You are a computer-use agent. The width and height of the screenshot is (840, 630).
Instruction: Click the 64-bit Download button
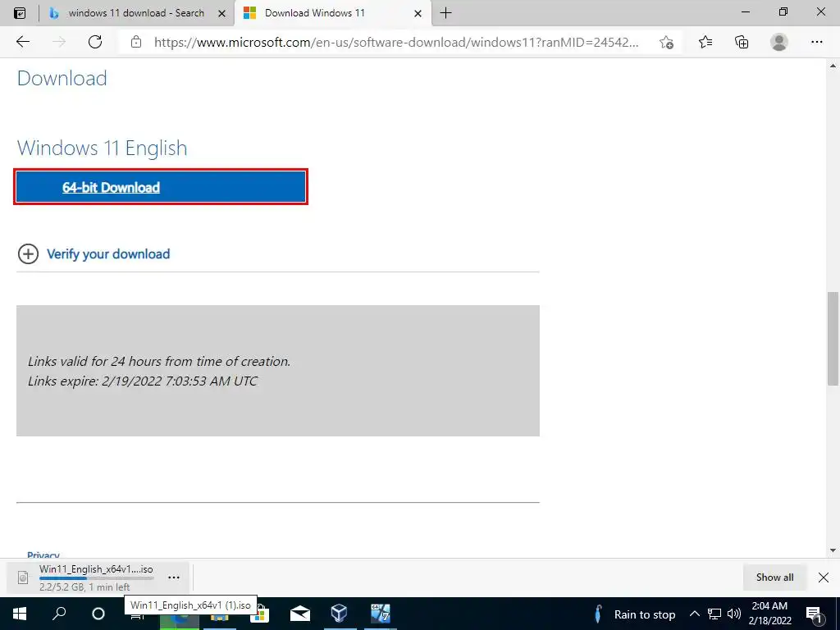[161, 187]
